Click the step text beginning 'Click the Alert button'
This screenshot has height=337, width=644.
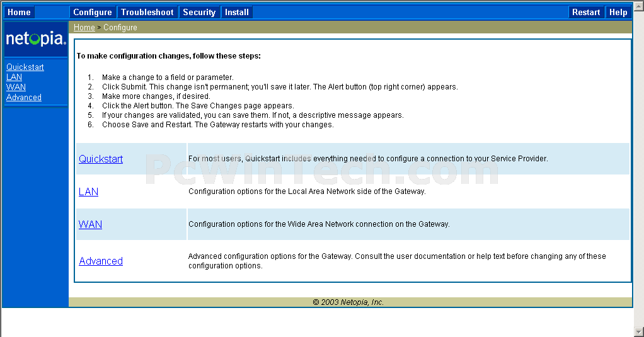pos(198,105)
